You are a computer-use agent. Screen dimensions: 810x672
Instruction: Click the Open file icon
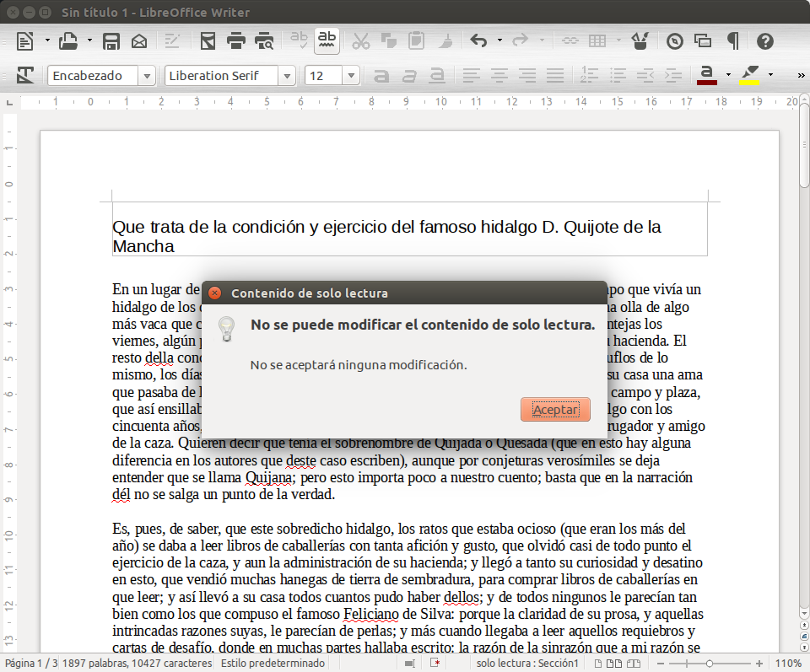(67, 40)
